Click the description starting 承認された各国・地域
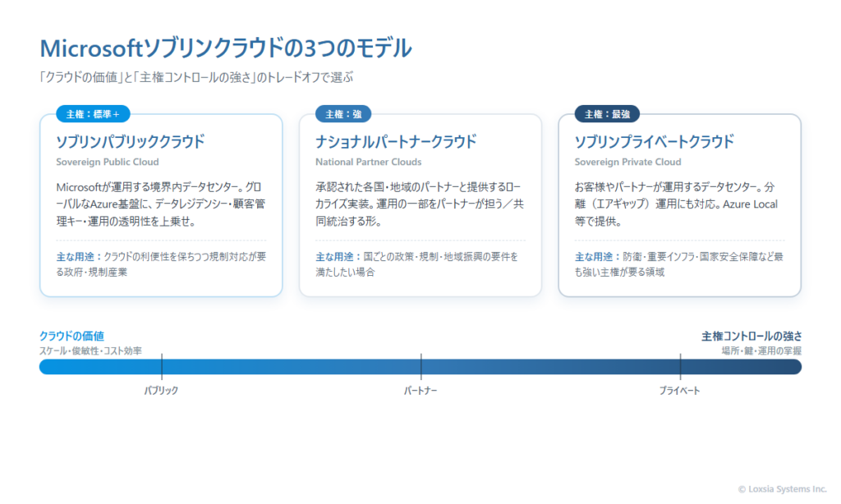 (x=420, y=204)
